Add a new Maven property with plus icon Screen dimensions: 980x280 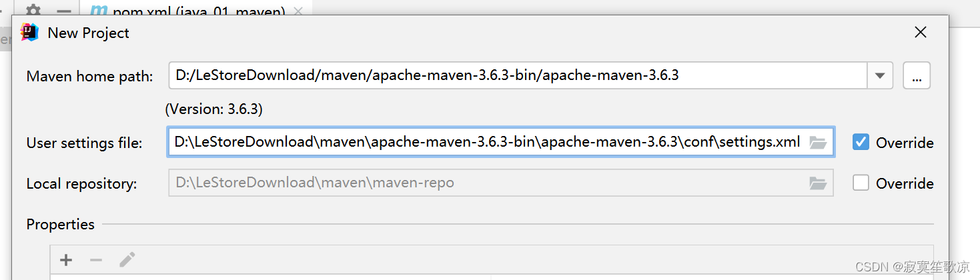[x=66, y=260]
